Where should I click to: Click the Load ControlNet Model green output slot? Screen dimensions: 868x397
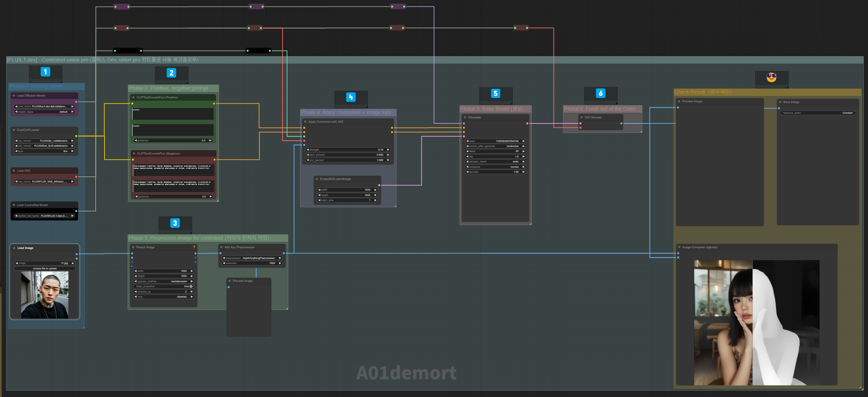(76, 211)
